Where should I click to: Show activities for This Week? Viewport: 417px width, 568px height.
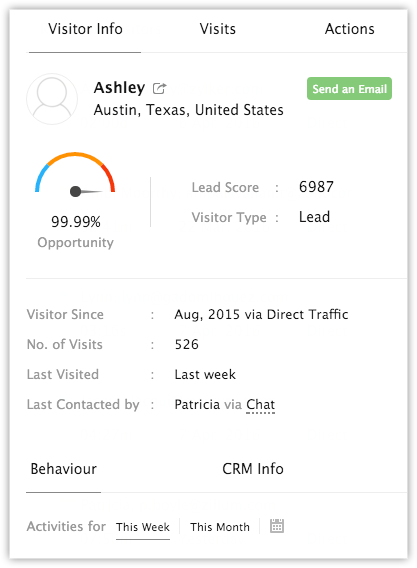[x=143, y=527]
